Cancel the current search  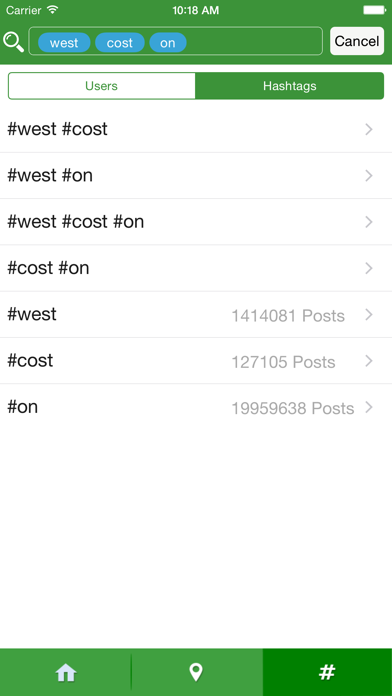tap(357, 41)
